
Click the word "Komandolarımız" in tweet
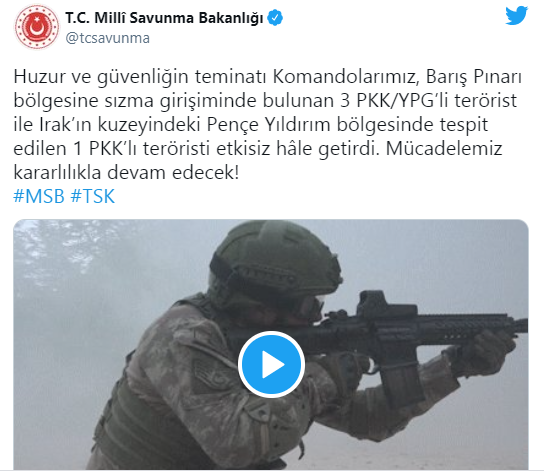(344, 77)
